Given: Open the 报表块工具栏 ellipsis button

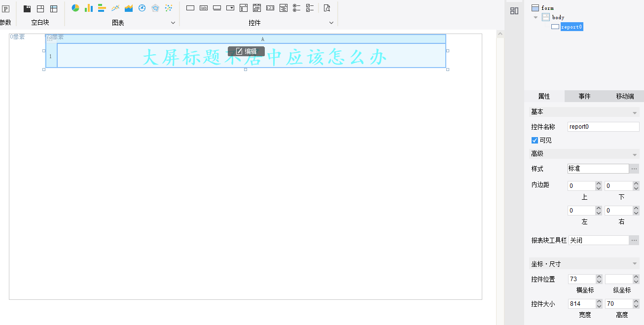Looking at the screenshot, I should (635, 240).
